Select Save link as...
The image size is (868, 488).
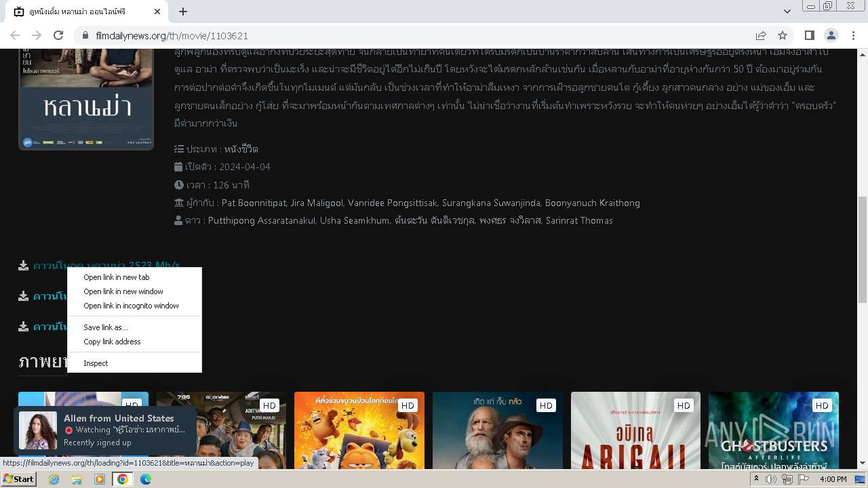point(134,327)
